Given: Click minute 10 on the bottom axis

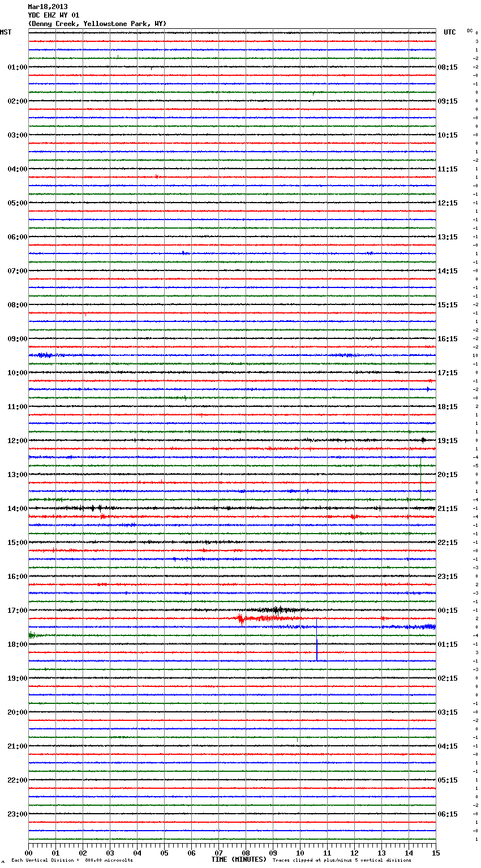Looking at the screenshot, I should 300,853.
